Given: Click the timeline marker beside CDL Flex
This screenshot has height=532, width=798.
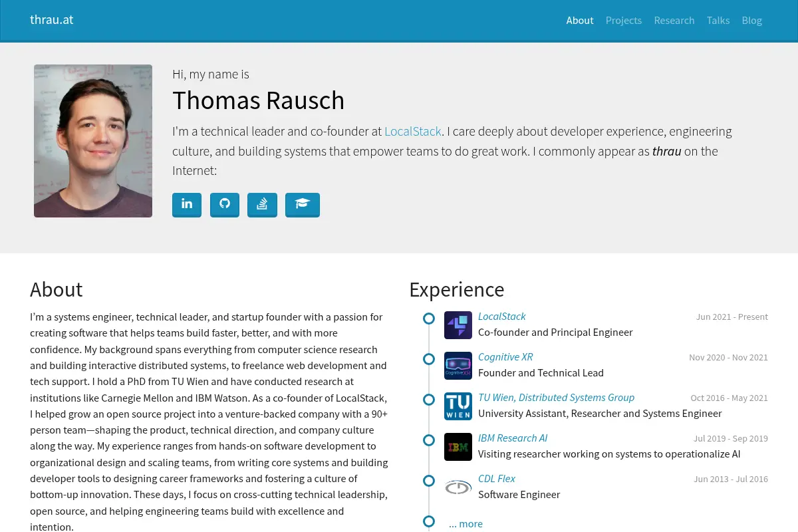Looking at the screenshot, I should (429, 481).
